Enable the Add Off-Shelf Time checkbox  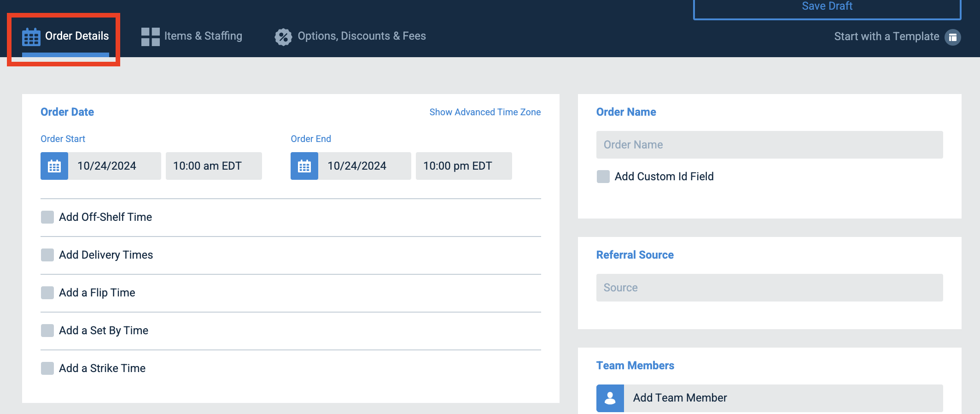point(47,217)
